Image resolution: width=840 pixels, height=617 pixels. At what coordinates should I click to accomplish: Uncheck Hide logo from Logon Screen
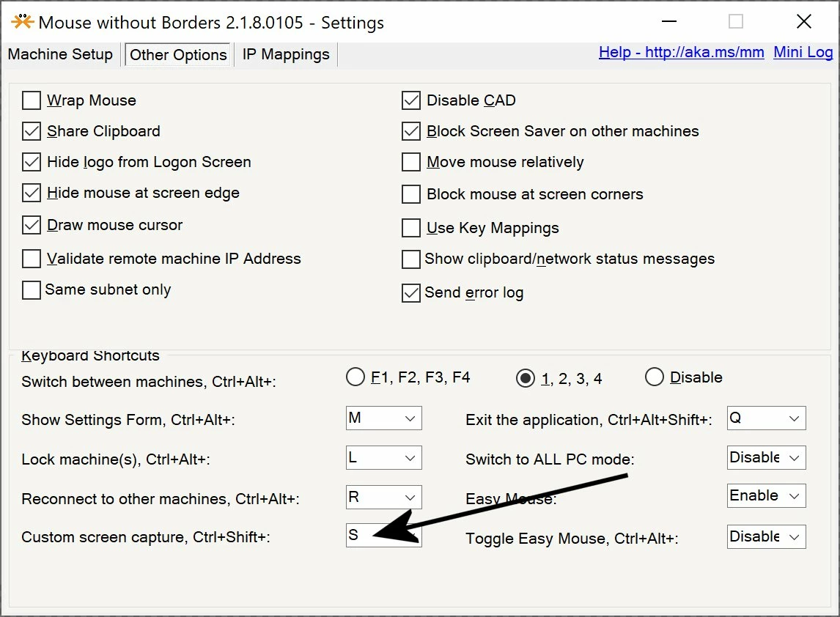32,162
